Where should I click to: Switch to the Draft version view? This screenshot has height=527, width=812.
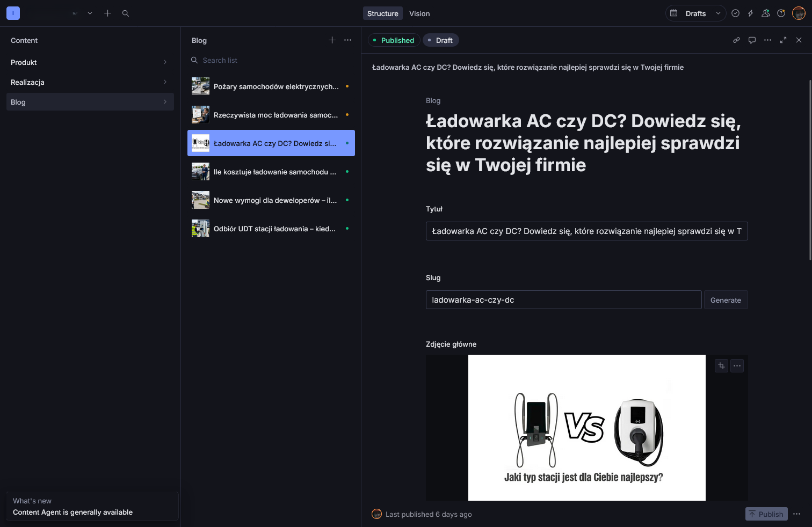point(441,40)
